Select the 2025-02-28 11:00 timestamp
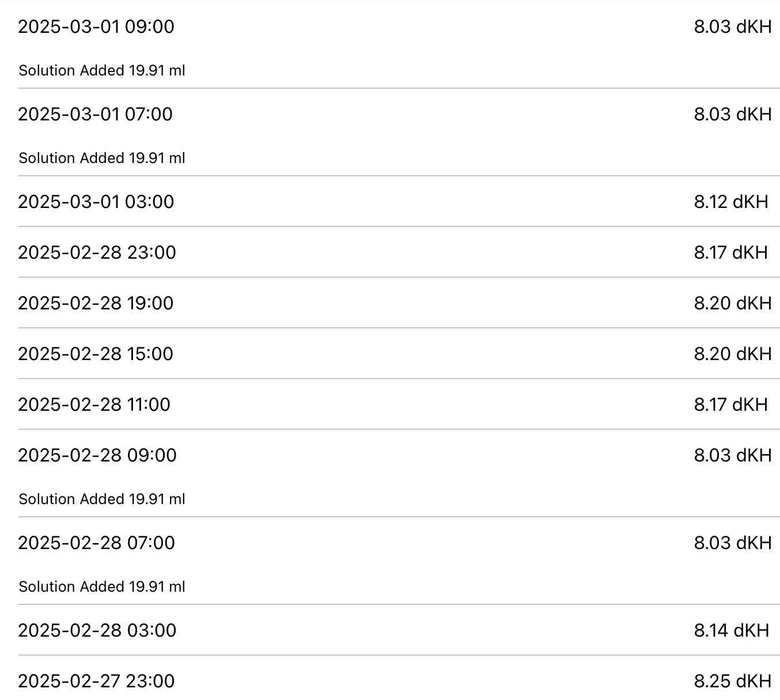The height and width of the screenshot is (700, 780). click(94, 405)
